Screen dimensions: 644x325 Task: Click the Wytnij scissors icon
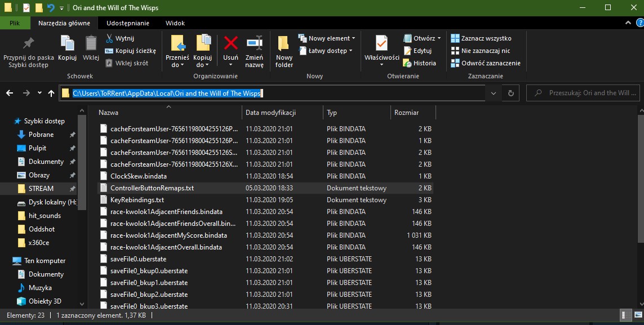110,38
